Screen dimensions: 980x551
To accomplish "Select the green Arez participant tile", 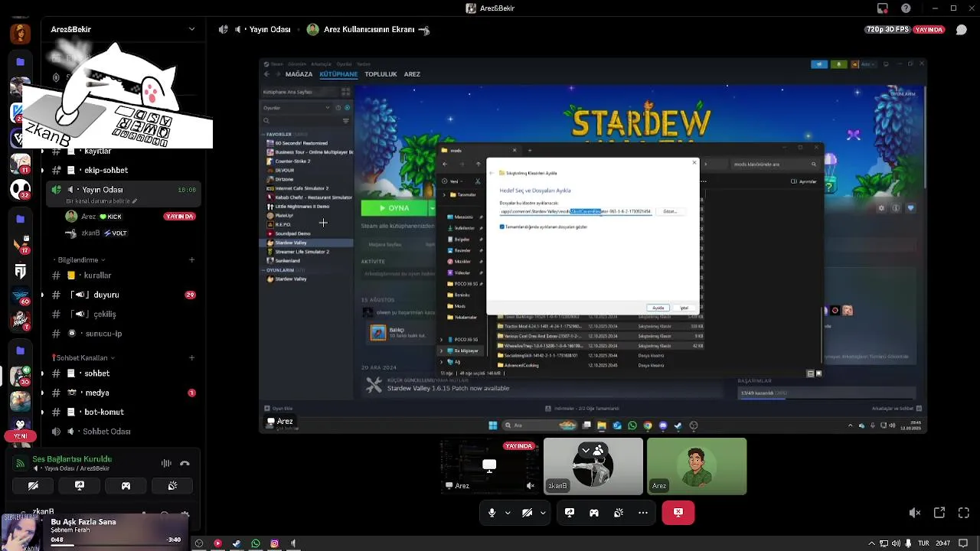I will (697, 466).
